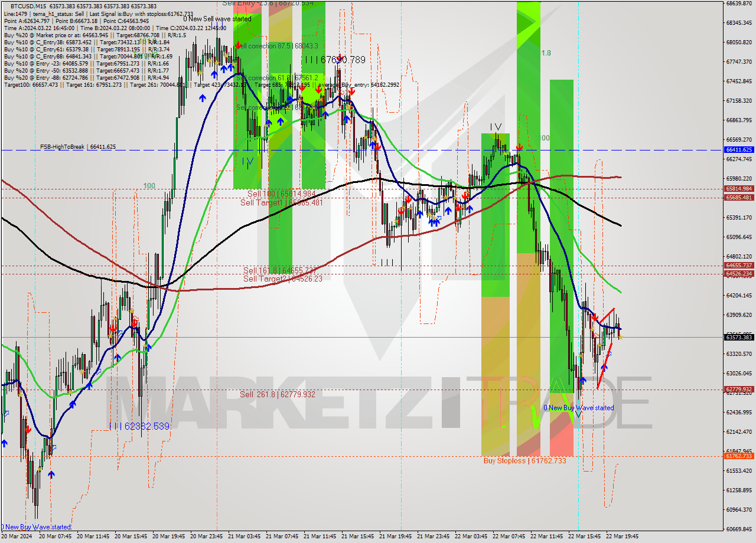Click the 68050.820 price axis label

coord(739,42)
